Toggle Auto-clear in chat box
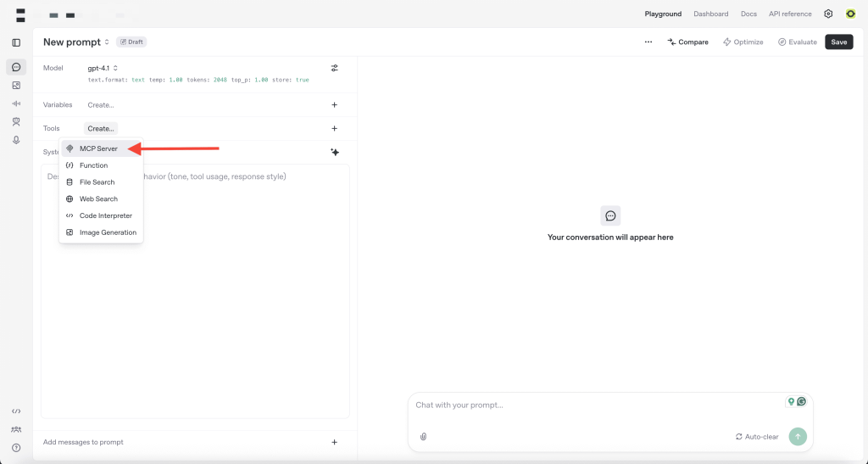 pos(756,437)
